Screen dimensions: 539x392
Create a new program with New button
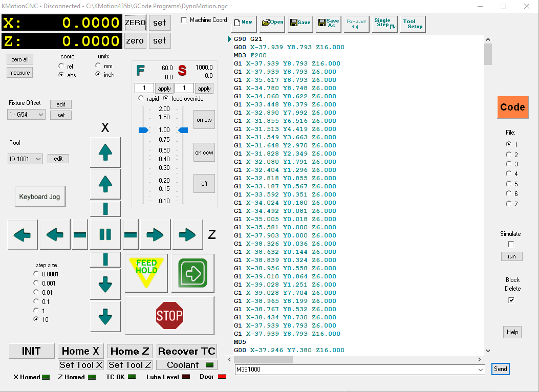click(243, 23)
